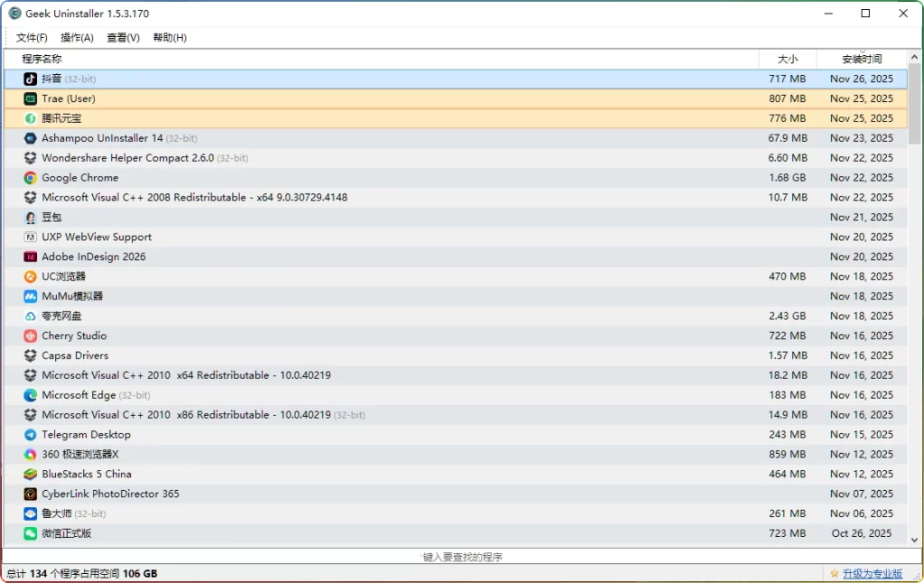Open the 操作 menu

pos(78,37)
